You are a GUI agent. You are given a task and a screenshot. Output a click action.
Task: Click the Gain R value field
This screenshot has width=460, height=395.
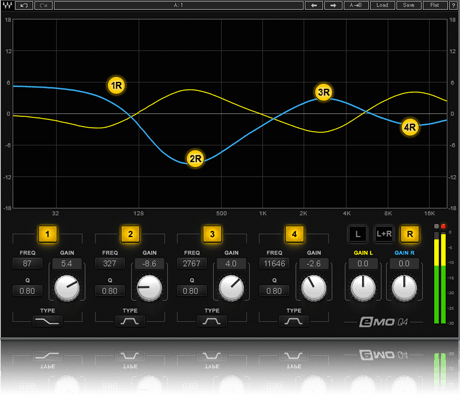click(404, 263)
